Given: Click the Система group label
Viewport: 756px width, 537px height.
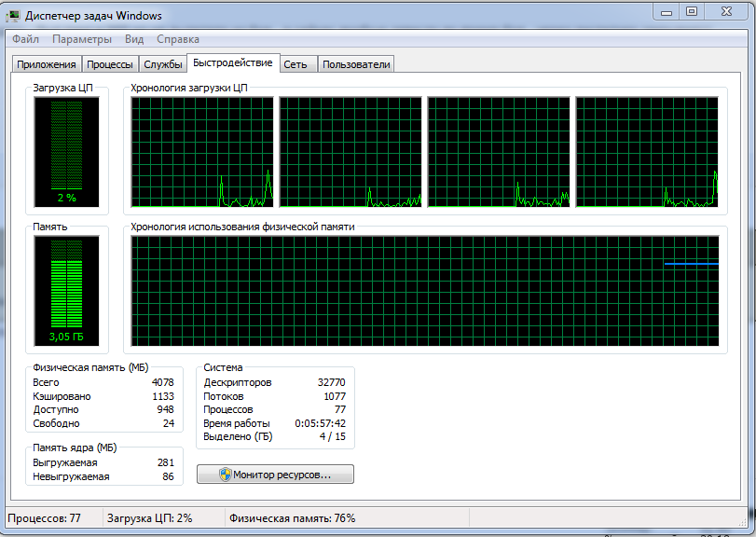Looking at the screenshot, I should [x=223, y=367].
